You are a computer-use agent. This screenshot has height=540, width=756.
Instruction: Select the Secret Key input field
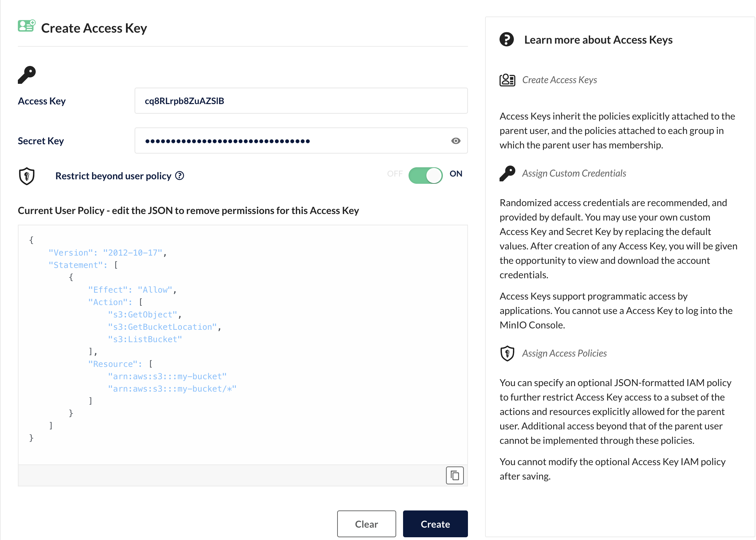coord(275,140)
